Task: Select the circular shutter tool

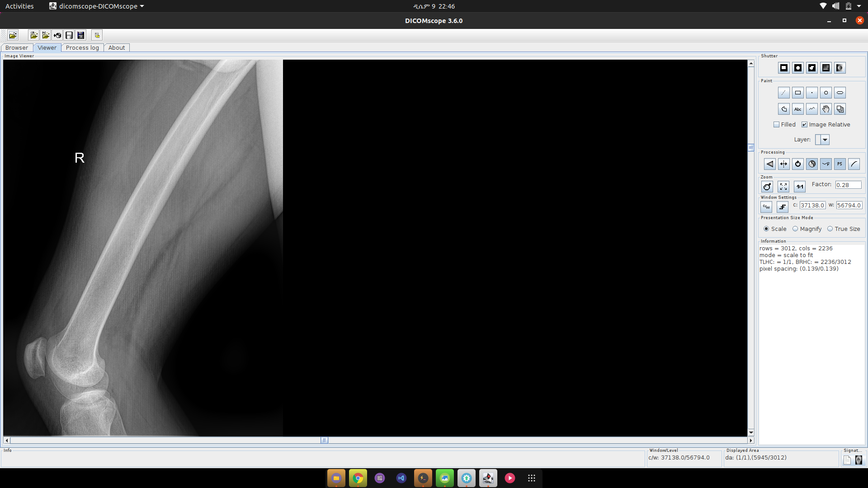Action: pyautogui.click(x=798, y=68)
